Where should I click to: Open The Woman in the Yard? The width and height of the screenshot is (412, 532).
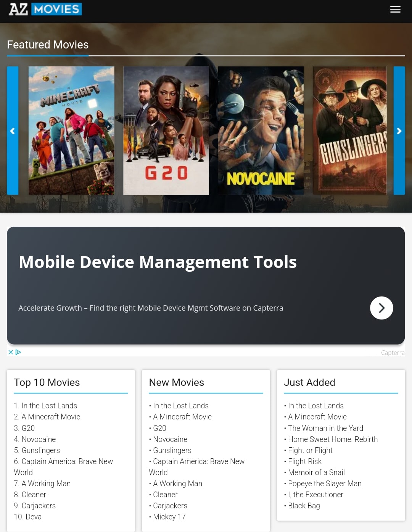pos(326,428)
